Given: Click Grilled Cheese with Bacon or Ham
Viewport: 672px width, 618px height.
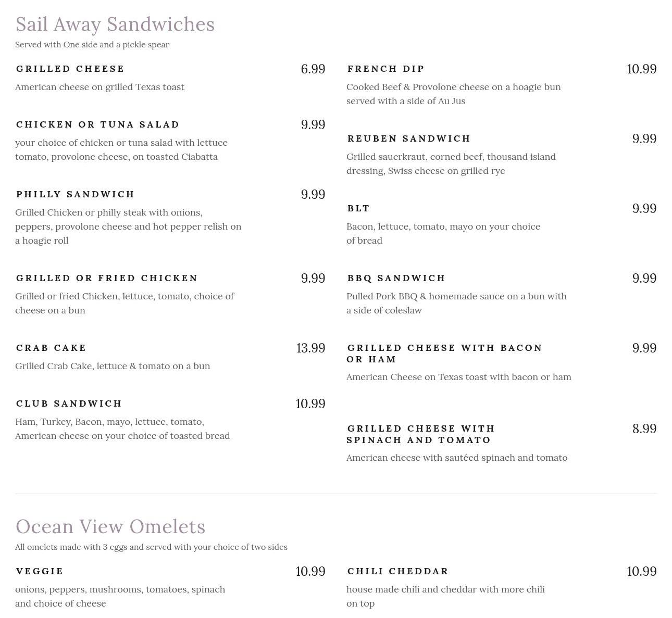Looking at the screenshot, I should click(445, 354).
